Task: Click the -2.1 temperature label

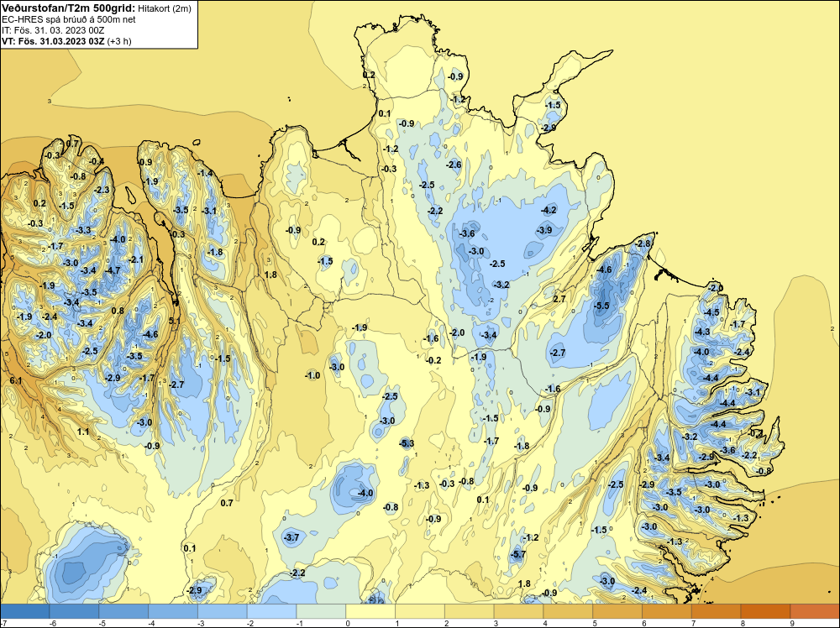Action: coord(136,259)
